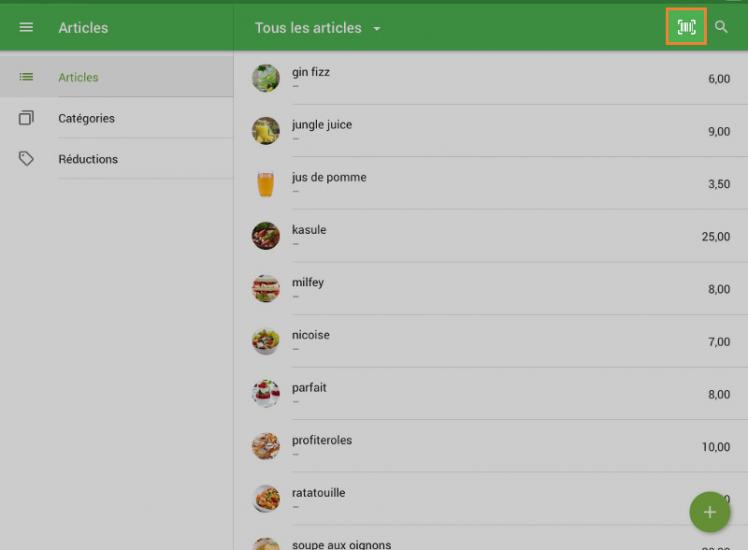Select Articles in the side menu
Viewport: 748px width, 550px height.
(x=78, y=77)
